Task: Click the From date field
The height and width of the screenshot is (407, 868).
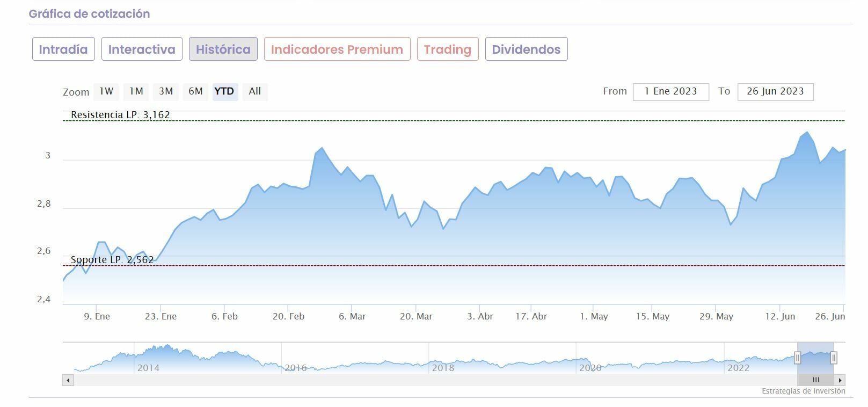Action: pyautogui.click(x=670, y=92)
